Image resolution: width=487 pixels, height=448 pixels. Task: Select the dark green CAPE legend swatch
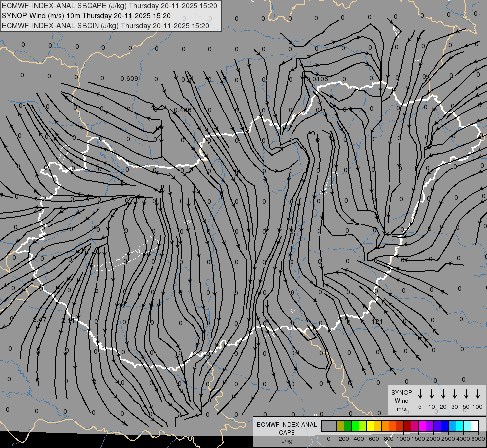click(x=348, y=426)
